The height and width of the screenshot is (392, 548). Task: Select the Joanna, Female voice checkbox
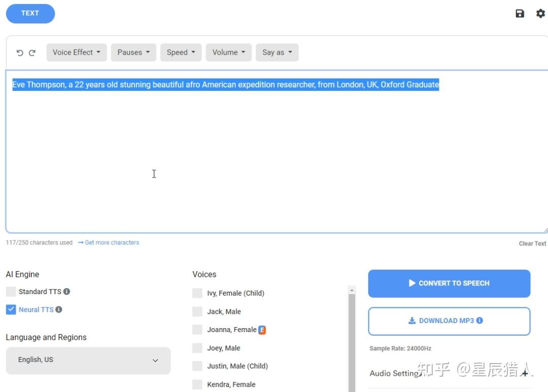pyautogui.click(x=197, y=330)
